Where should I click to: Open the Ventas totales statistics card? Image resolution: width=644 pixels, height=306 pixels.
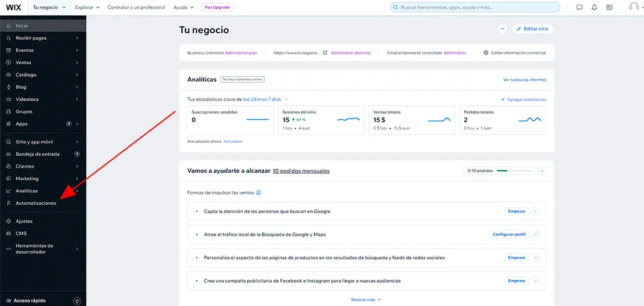(x=412, y=120)
